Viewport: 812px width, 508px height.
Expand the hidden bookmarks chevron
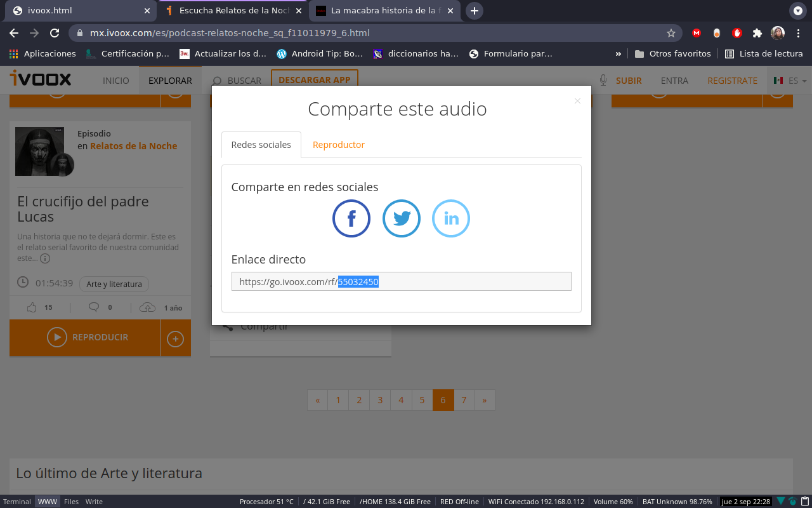tap(618, 53)
